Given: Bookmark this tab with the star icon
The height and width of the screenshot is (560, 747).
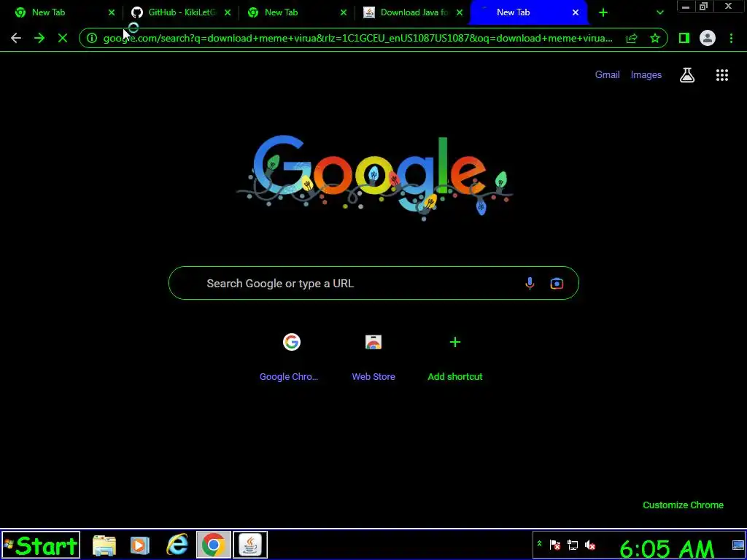Looking at the screenshot, I should 655,38.
